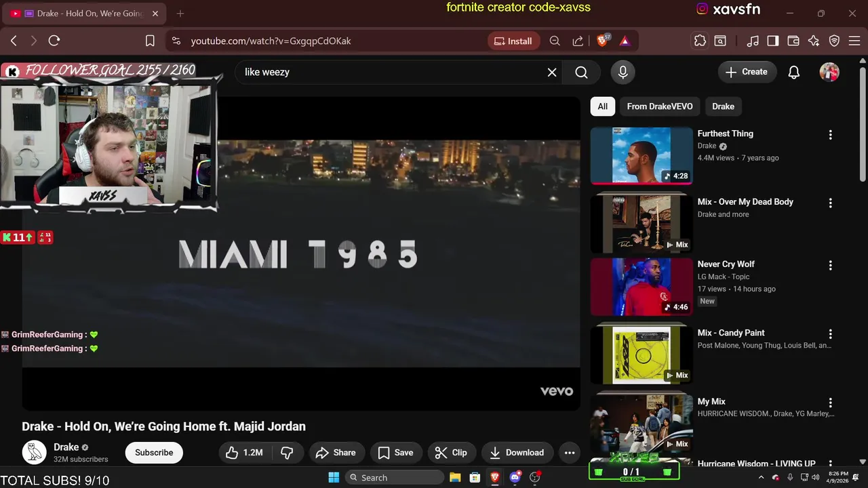The height and width of the screenshot is (488, 868).
Task: Open Mix - Over My Dead Body title
Action: tap(745, 201)
